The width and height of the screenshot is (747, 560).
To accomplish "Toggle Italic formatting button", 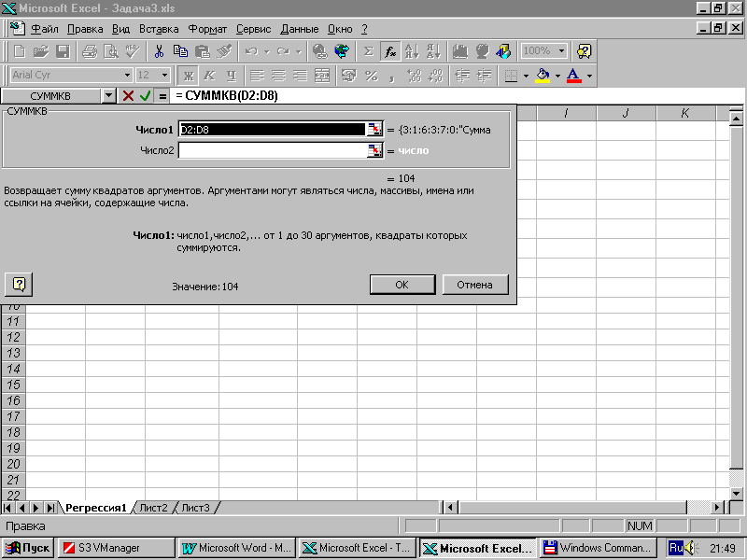I will 209,76.
